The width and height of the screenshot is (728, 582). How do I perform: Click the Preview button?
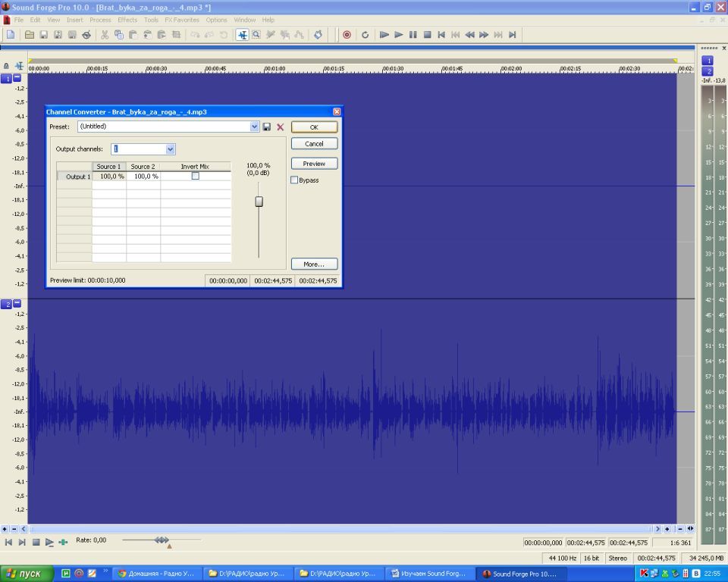[314, 164]
